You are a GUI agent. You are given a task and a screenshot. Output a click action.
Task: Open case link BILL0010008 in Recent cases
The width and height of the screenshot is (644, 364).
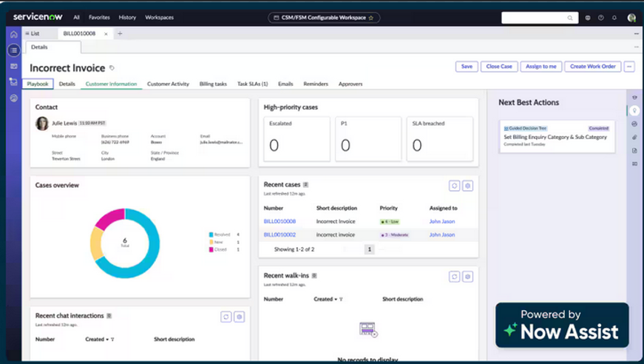click(x=279, y=221)
